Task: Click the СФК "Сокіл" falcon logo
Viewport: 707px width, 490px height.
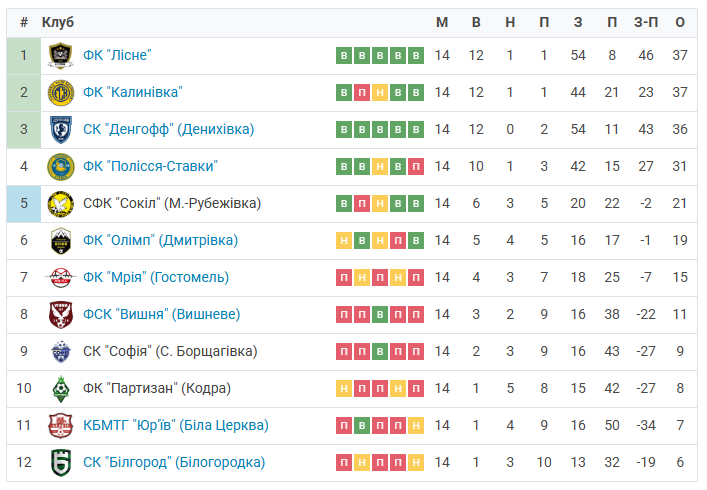Action: point(61,204)
